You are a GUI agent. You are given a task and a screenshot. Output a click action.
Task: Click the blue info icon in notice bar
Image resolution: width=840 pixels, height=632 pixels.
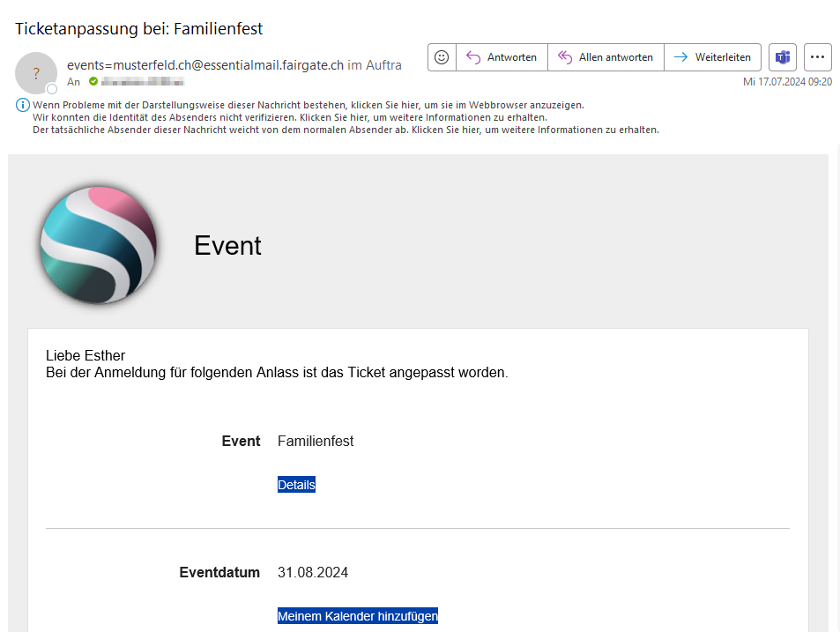click(x=23, y=105)
